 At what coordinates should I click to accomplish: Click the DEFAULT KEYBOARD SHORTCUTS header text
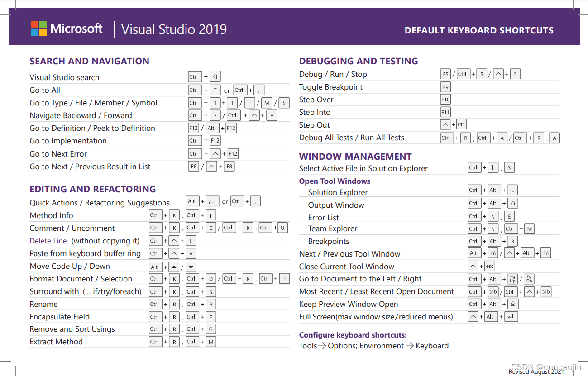click(x=478, y=30)
